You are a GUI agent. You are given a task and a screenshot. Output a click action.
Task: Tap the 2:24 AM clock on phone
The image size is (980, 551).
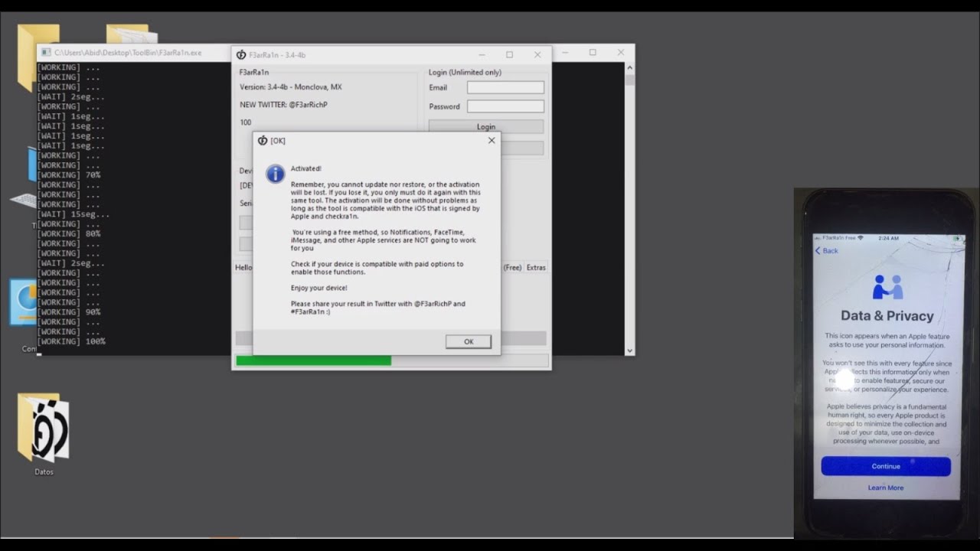[888, 238]
